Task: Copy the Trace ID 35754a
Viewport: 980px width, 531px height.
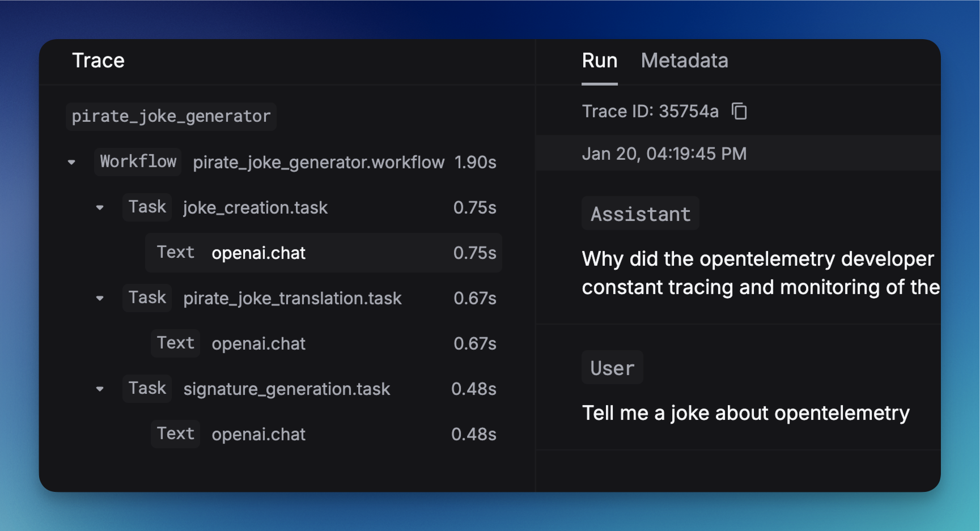Action: tap(739, 111)
